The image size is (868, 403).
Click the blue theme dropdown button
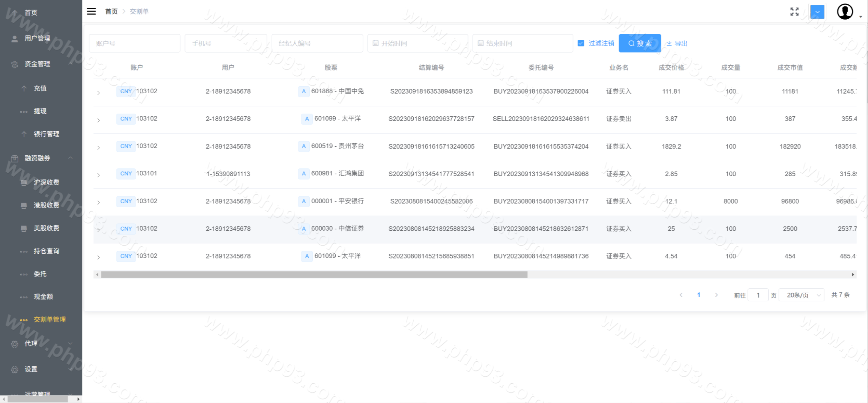817,12
